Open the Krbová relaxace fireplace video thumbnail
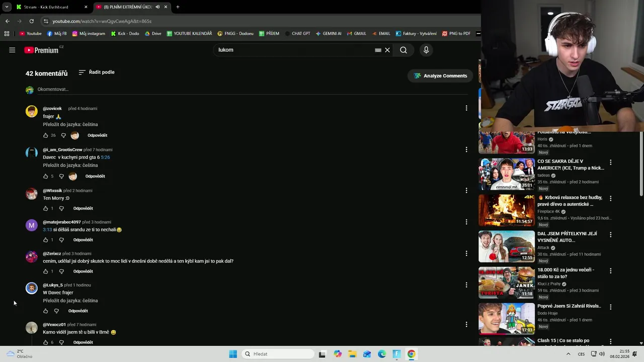This screenshot has height=362, width=644. 507,210
